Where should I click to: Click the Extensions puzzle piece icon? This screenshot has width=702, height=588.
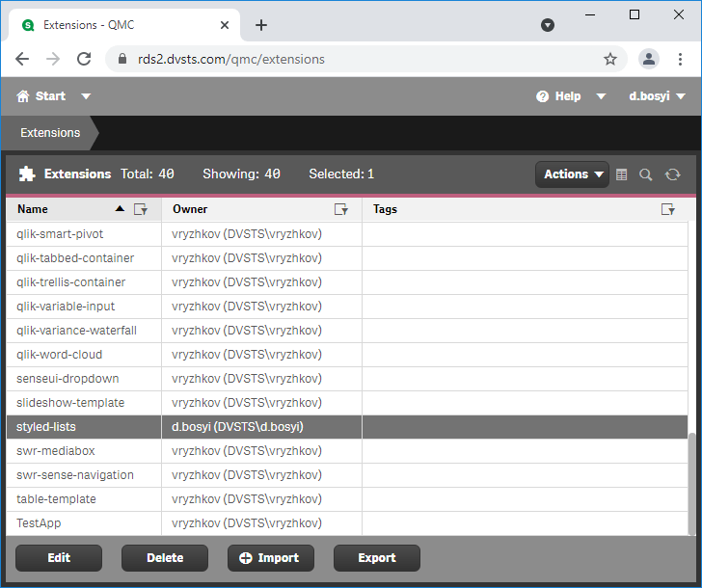point(27,174)
